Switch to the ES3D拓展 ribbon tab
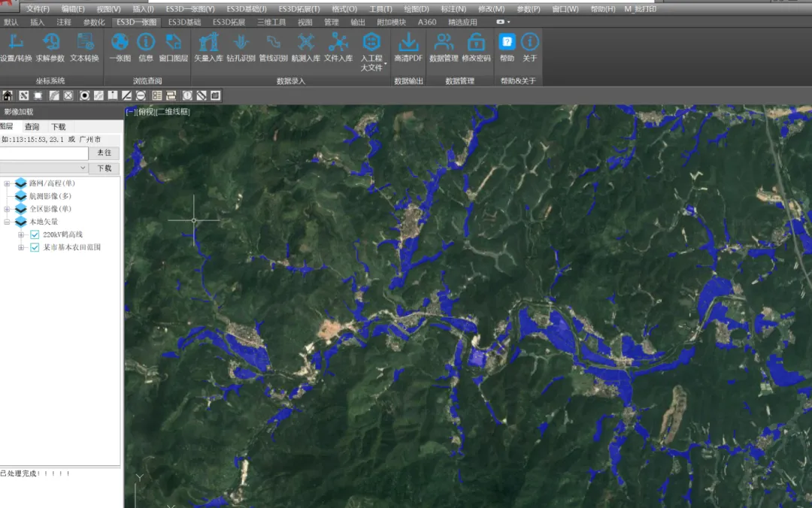Image resolution: width=812 pixels, height=508 pixels. click(229, 23)
